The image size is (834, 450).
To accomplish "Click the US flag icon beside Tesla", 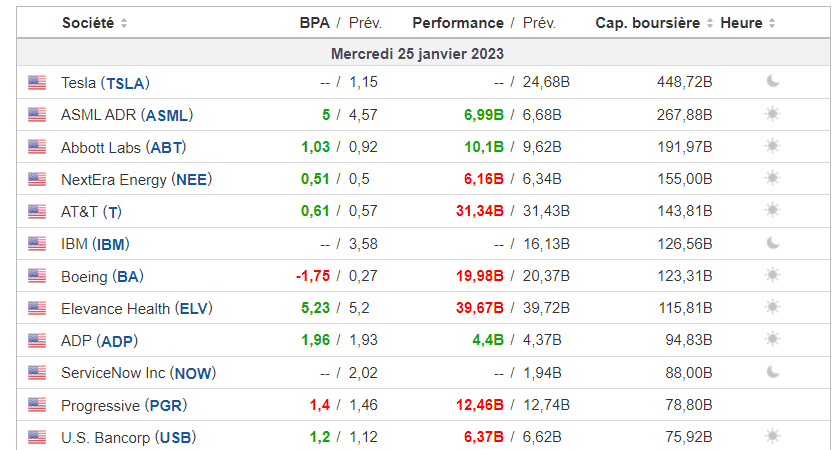I will coord(37,82).
